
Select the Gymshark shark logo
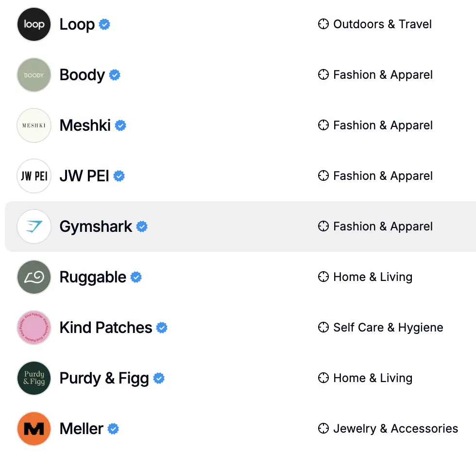pos(34,227)
